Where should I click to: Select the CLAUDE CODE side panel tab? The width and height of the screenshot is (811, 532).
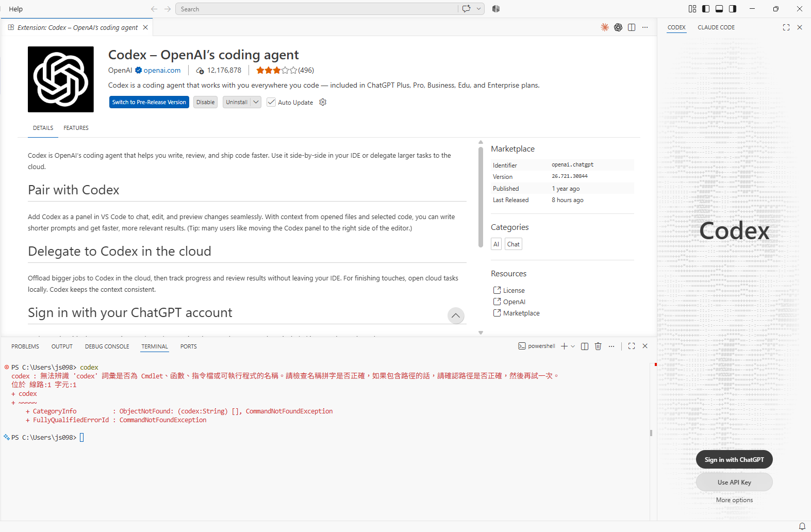tap(716, 27)
